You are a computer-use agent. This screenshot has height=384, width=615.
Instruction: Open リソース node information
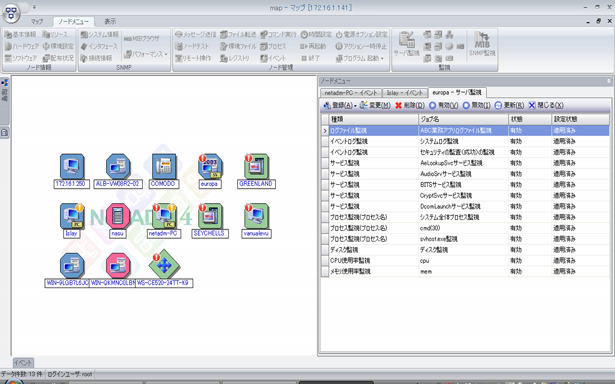[55, 35]
